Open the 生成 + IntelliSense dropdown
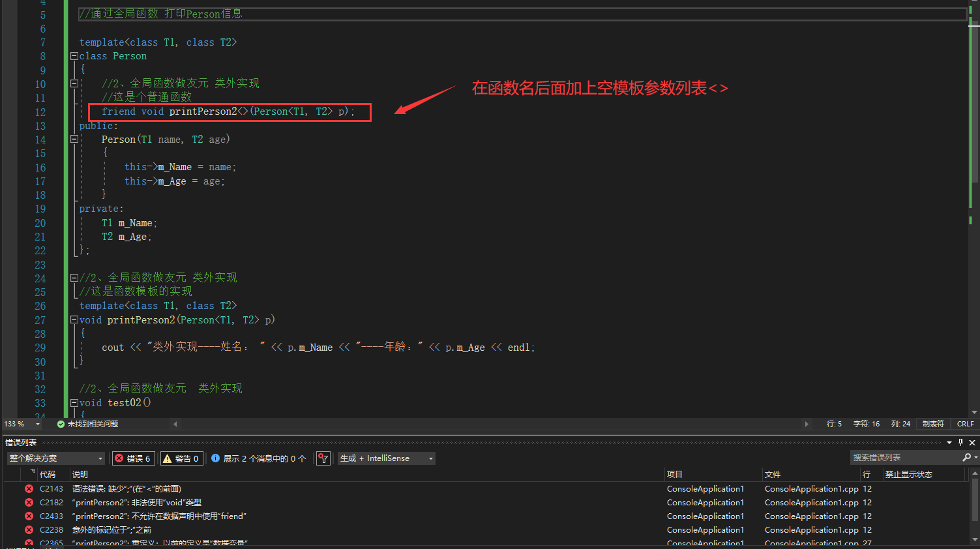 pos(387,458)
